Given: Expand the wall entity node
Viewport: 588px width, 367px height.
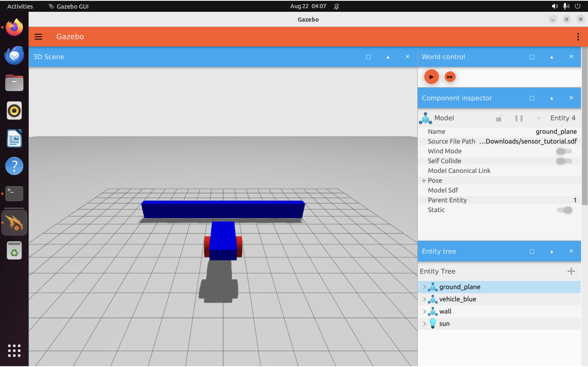Looking at the screenshot, I should click(x=424, y=311).
